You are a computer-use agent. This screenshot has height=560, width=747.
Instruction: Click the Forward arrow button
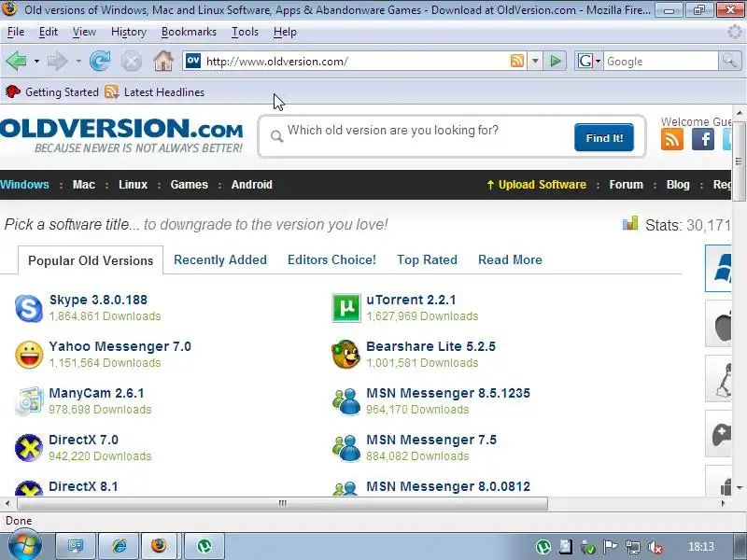(57, 61)
